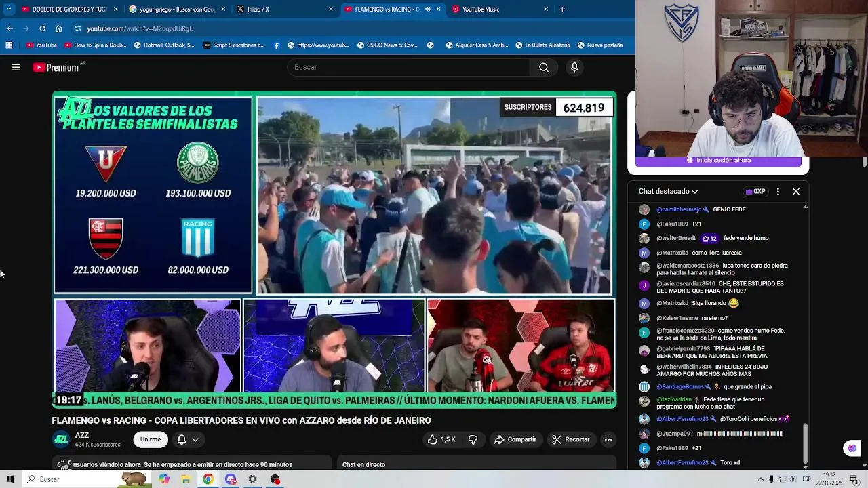Open CS:GO News & Cov... bookmark

click(387, 45)
